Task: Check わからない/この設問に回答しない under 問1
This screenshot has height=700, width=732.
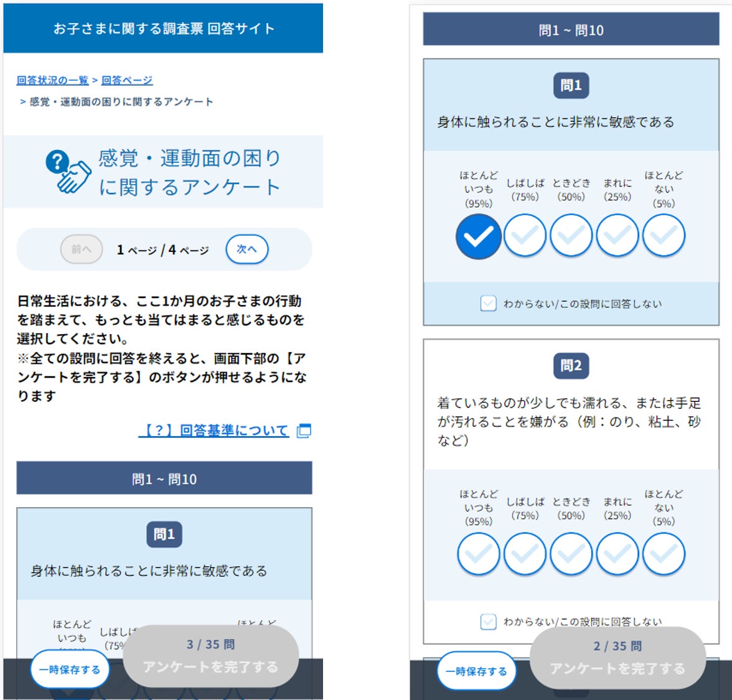Action: (x=488, y=304)
